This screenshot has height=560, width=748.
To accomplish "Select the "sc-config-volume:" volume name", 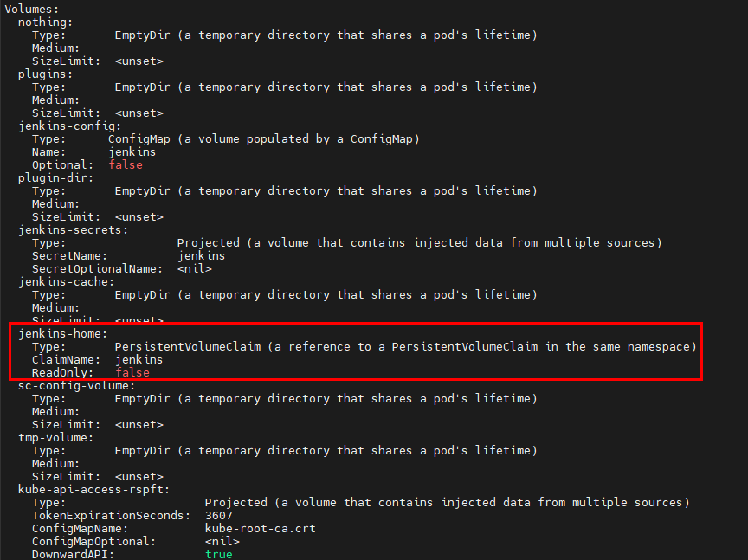I will tap(77, 386).
